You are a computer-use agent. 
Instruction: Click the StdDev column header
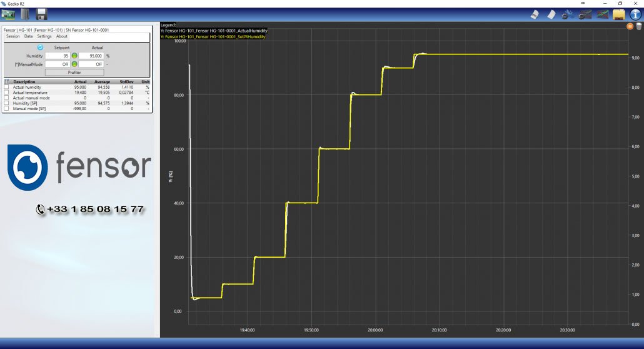pyautogui.click(x=126, y=82)
